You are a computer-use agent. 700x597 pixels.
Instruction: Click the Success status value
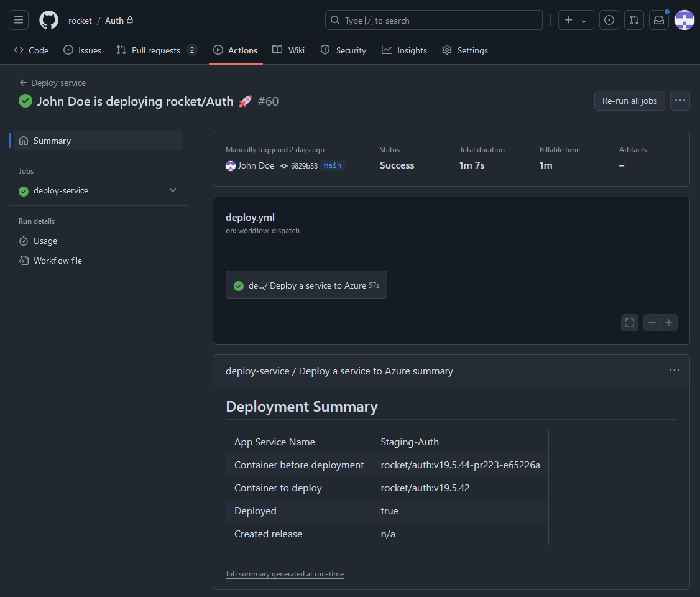(397, 165)
